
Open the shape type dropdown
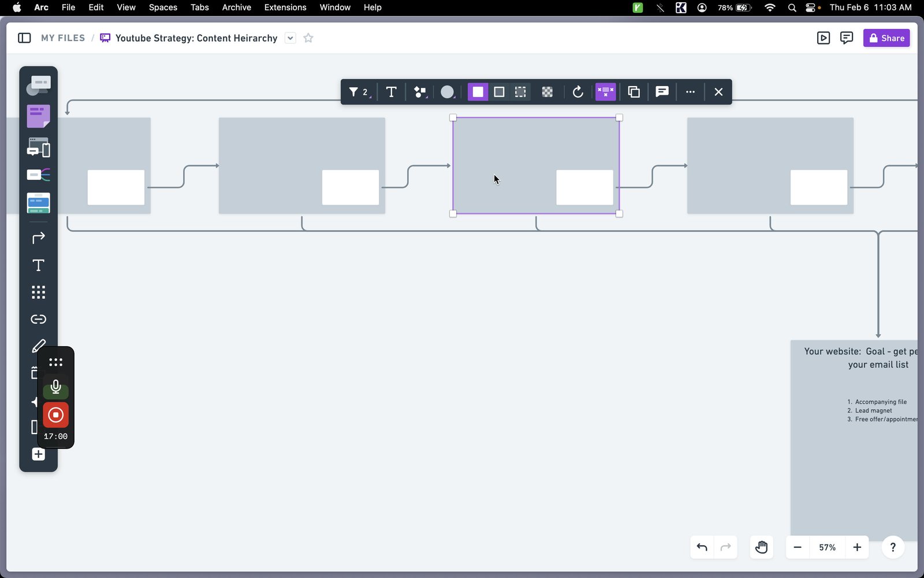point(420,92)
